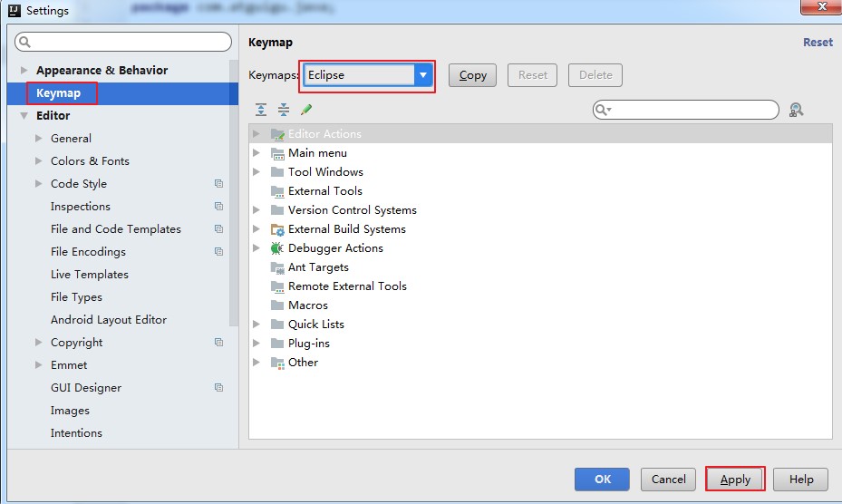The height and width of the screenshot is (504, 842).
Task: Click the Collapse All icon in keymap toolbar
Action: 284,110
